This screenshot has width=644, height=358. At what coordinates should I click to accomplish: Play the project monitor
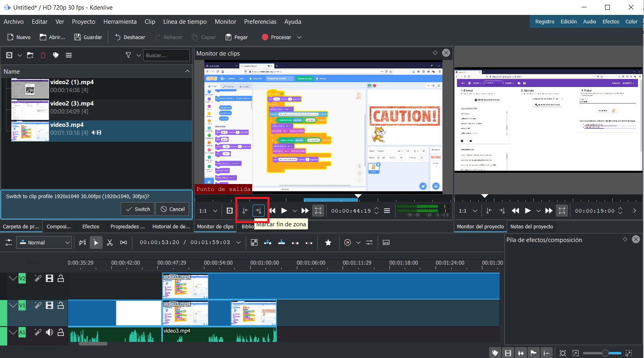point(528,211)
